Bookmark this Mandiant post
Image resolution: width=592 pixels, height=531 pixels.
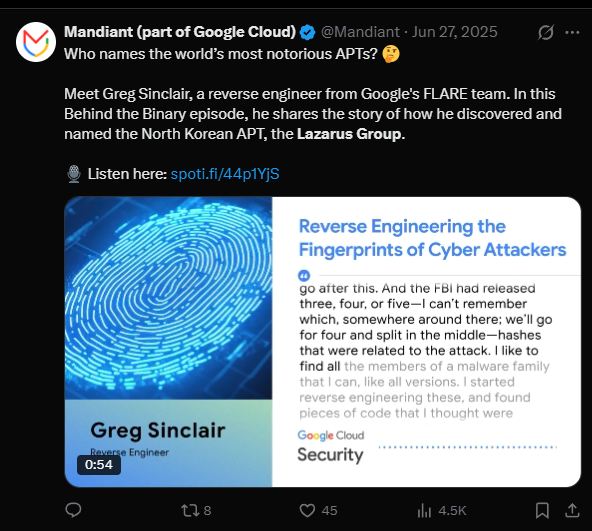[x=542, y=511]
